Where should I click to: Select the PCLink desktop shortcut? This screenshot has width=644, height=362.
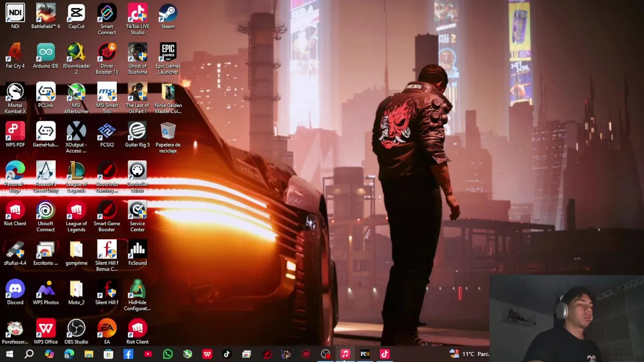tap(46, 96)
